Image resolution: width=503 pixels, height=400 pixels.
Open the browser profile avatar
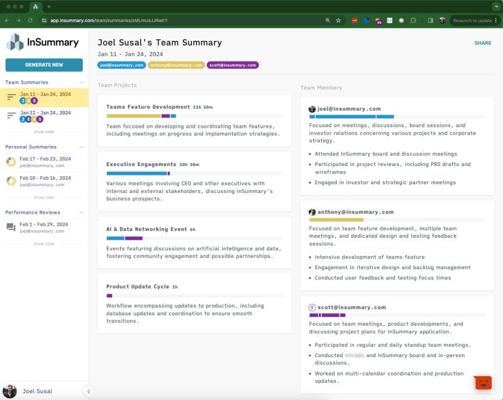click(x=442, y=20)
